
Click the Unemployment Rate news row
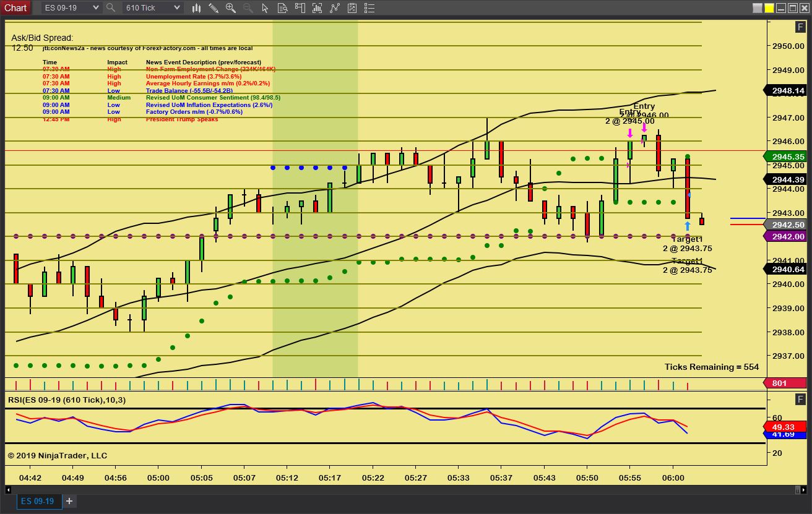pos(142,77)
